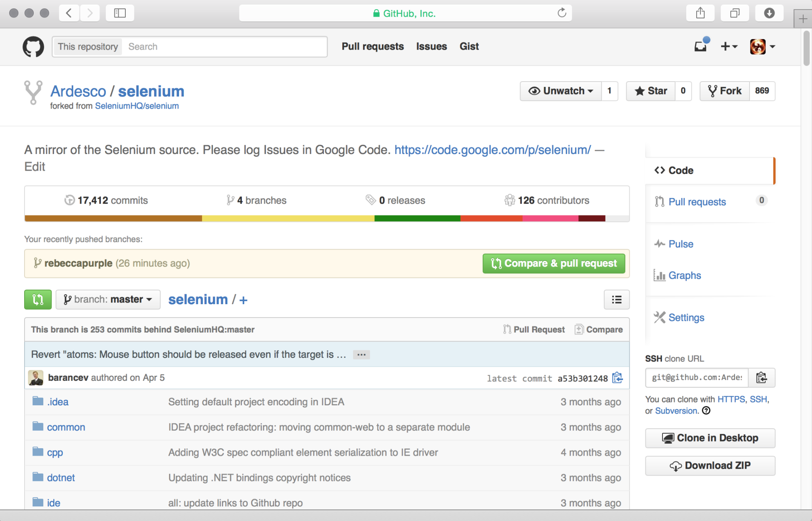Click the SSH clone URL field
The width and height of the screenshot is (812, 521).
tap(697, 377)
